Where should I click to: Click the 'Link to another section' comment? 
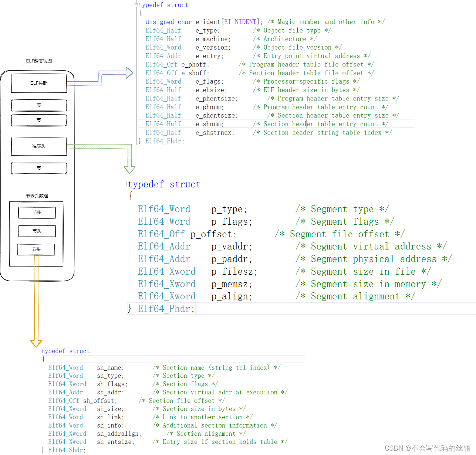tap(203, 417)
